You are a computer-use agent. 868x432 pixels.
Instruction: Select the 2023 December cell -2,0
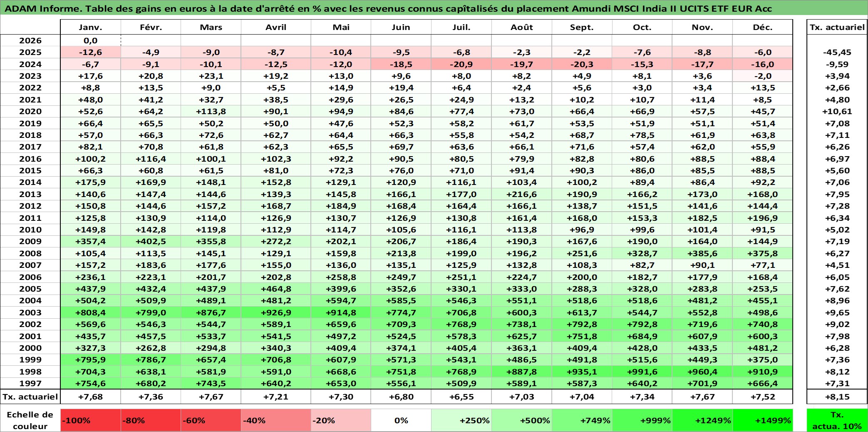click(763, 76)
